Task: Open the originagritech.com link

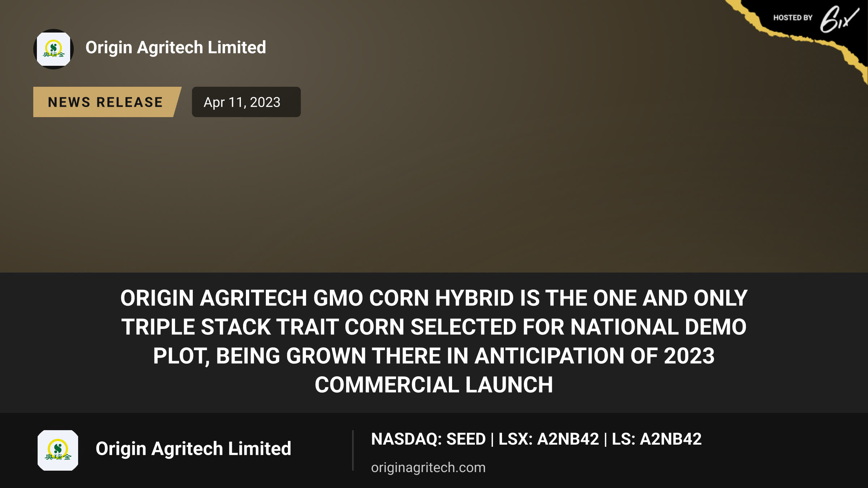Action: tap(428, 467)
